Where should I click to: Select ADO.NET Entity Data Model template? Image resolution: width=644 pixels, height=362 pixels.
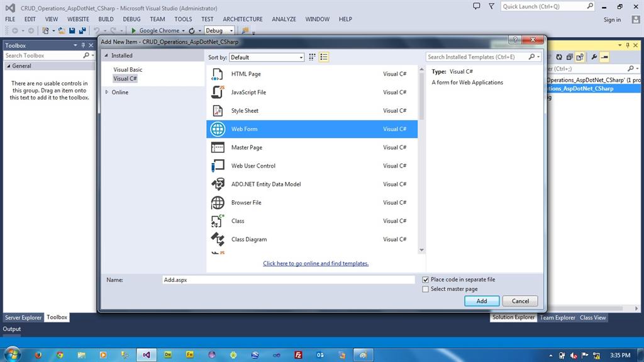click(x=312, y=184)
